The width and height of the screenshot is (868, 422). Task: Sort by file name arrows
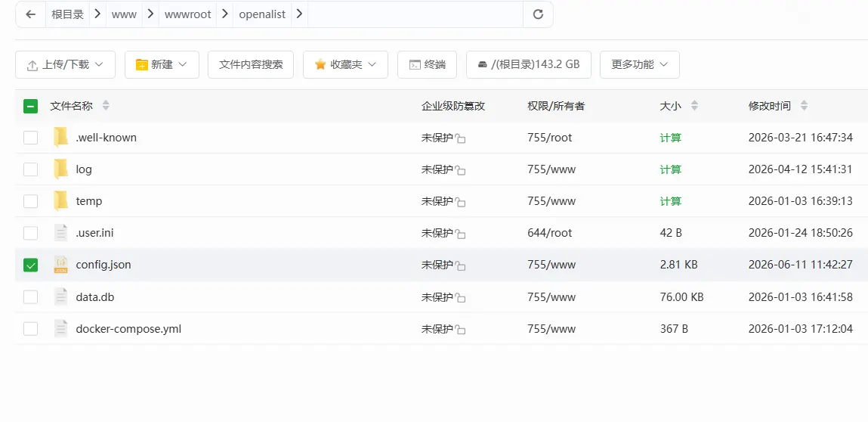106,105
